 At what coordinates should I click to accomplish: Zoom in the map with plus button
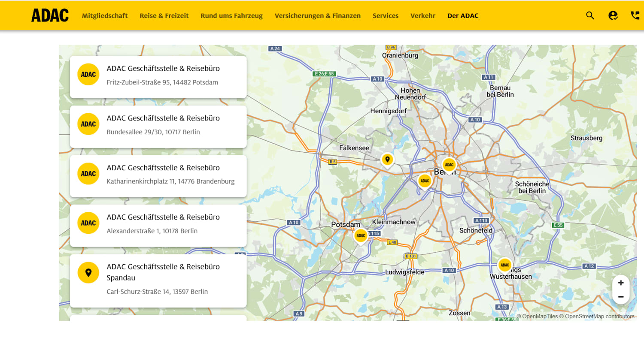pyautogui.click(x=621, y=283)
